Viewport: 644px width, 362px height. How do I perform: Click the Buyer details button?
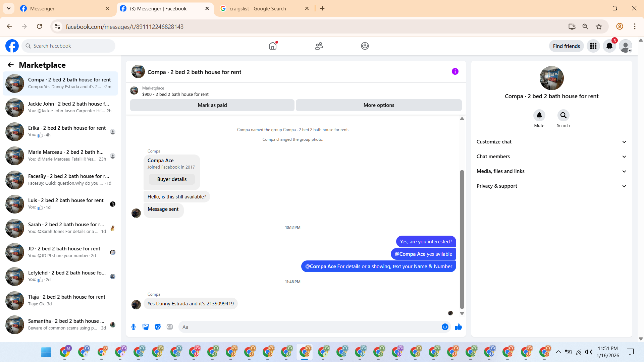tap(172, 179)
